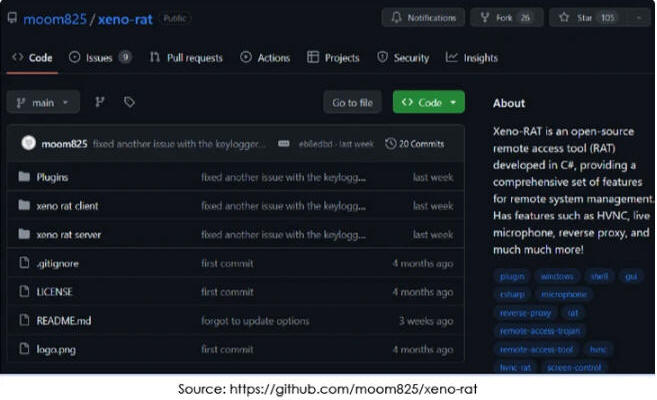The image size is (657, 400).
Task: Open commit message in Plugins row
Action: [x=283, y=178]
